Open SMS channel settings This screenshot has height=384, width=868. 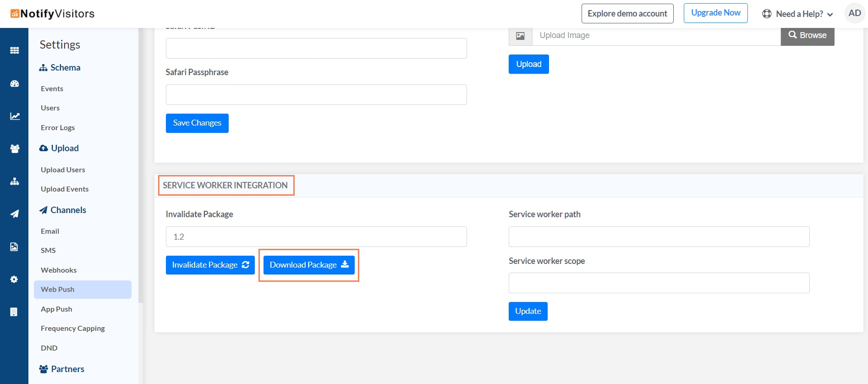(48, 251)
